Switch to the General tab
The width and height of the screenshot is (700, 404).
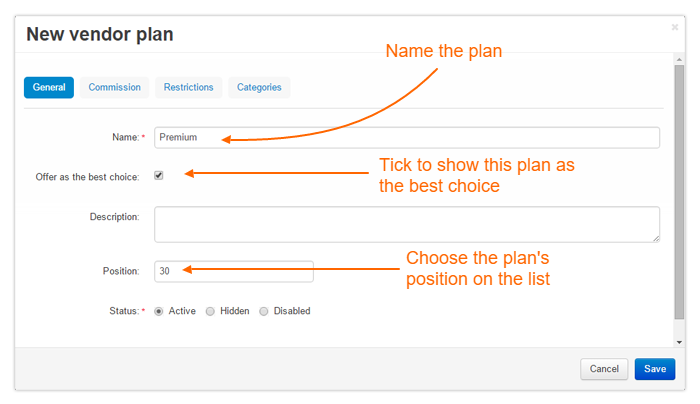tap(49, 87)
